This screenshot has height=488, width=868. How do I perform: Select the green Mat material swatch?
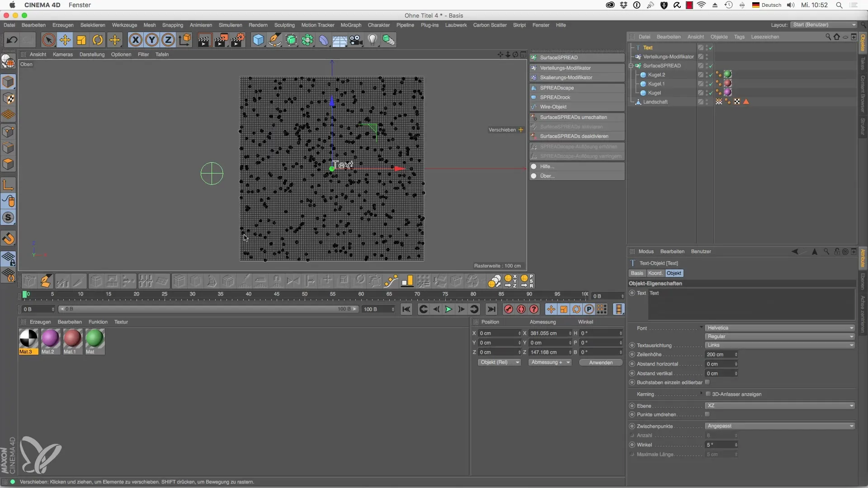[x=94, y=339]
